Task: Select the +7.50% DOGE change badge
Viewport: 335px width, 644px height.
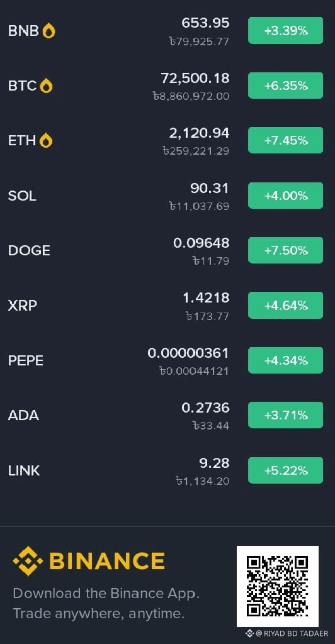Action: (285, 250)
